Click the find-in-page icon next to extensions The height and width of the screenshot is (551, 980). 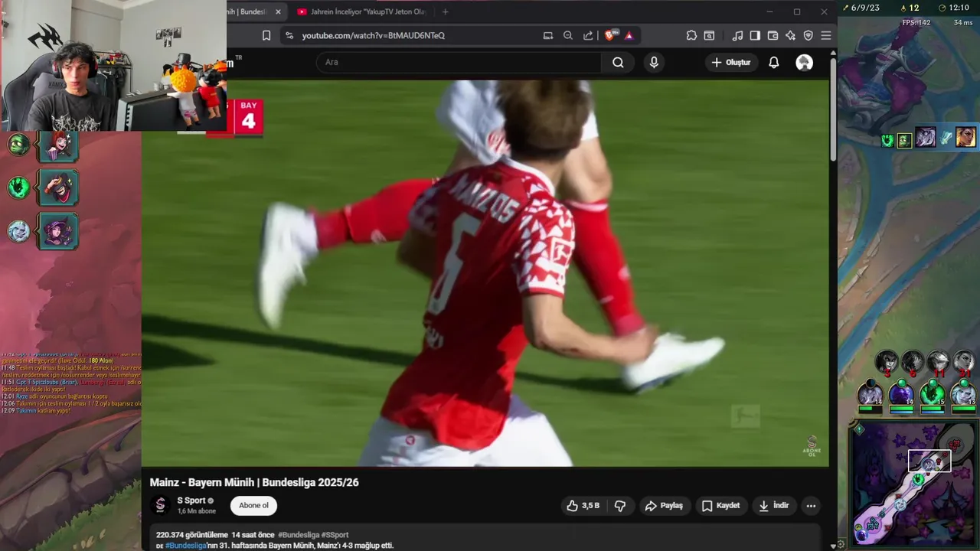[x=710, y=35]
